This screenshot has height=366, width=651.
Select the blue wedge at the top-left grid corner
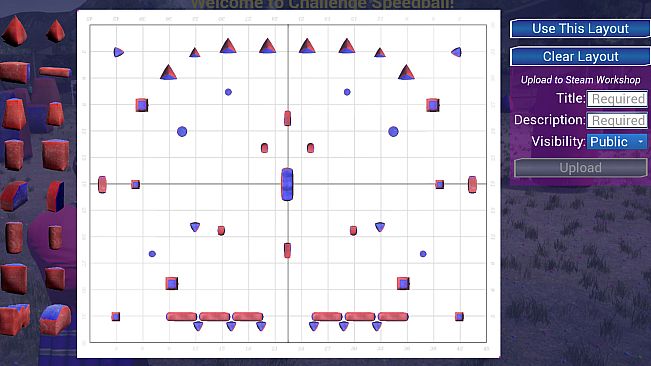coord(119,52)
